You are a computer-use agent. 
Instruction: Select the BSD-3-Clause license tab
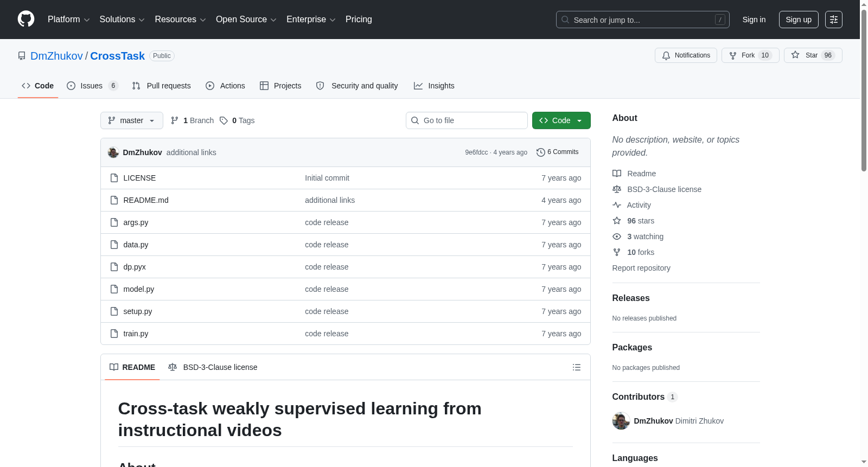[x=213, y=367]
